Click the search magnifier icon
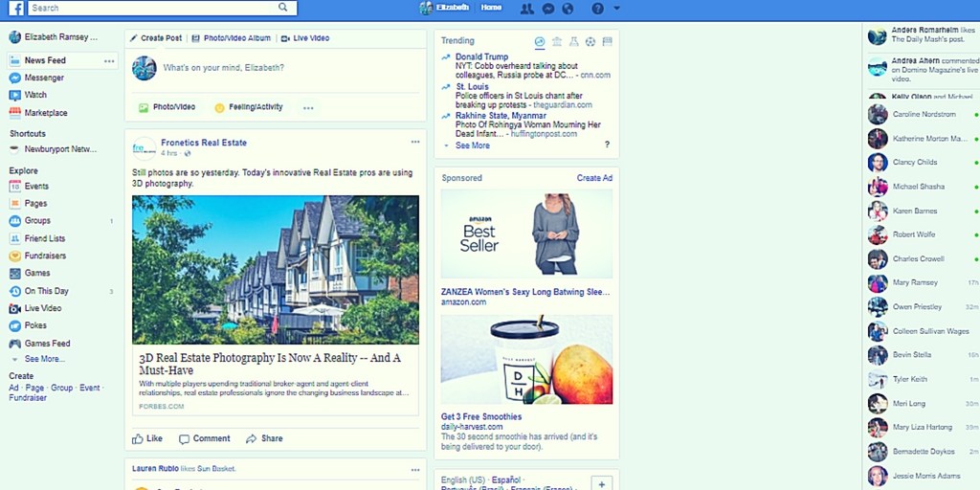 [x=283, y=8]
